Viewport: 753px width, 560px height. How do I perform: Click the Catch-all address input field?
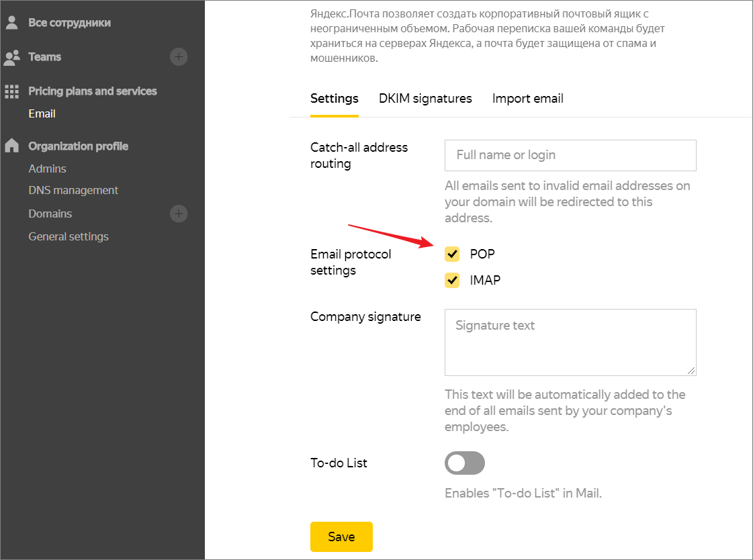coord(570,155)
